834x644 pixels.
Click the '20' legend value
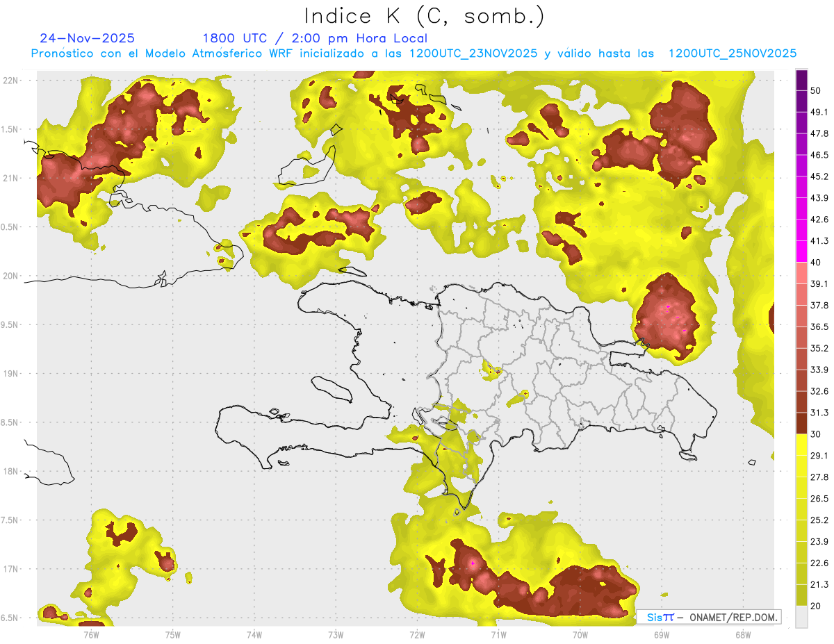pos(816,606)
